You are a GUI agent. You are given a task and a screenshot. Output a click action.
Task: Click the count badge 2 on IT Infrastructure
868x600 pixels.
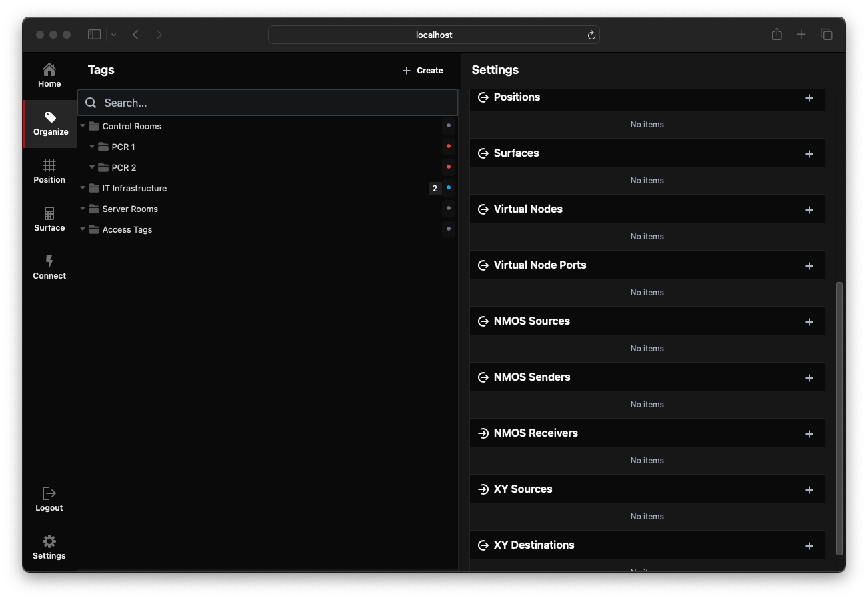[435, 189]
